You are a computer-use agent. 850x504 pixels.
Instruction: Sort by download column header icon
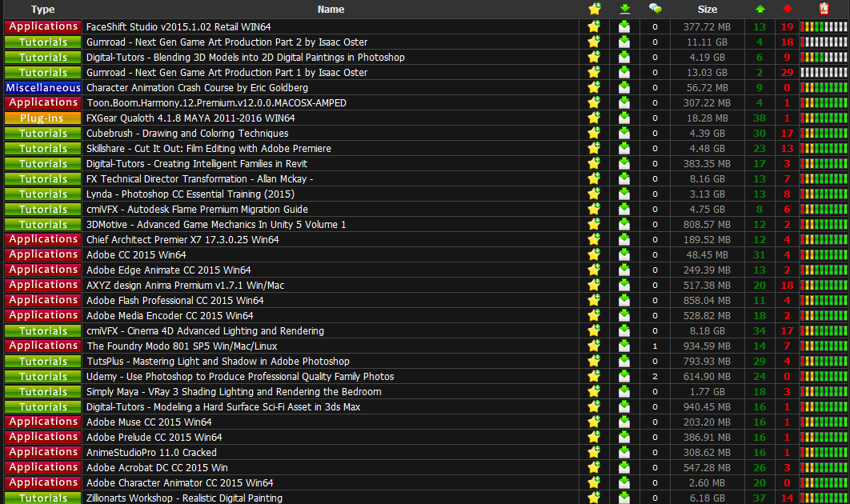(x=624, y=9)
